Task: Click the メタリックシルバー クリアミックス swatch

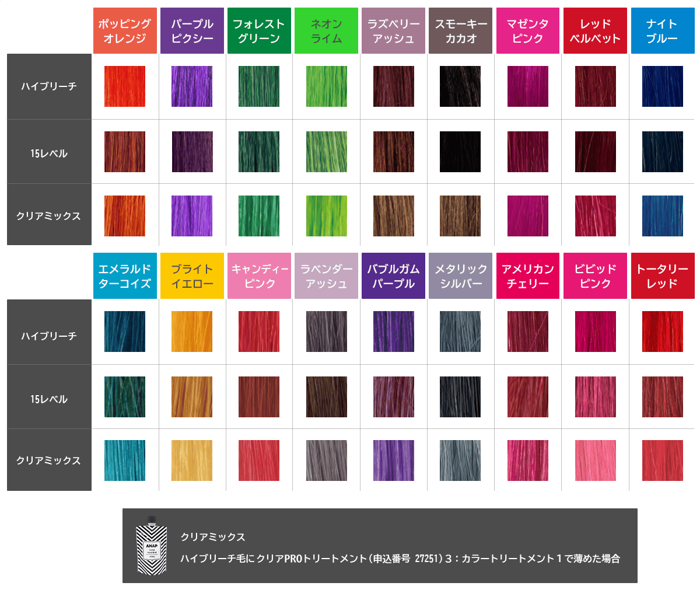Action: (x=460, y=459)
